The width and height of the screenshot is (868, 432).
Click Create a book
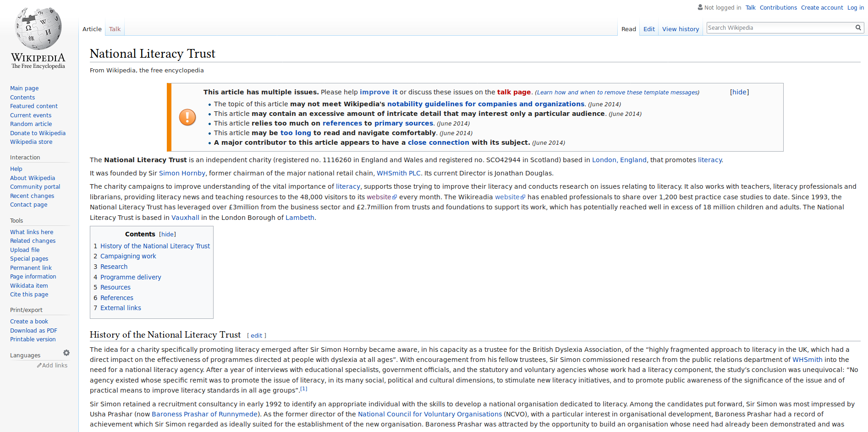(29, 322)
